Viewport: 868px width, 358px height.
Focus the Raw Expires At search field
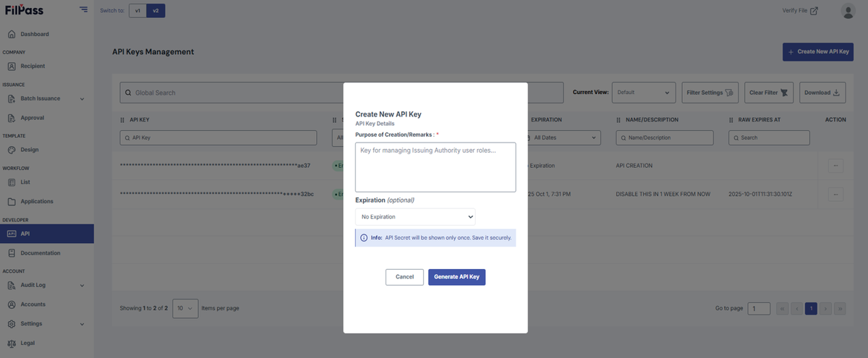pos(769,137)
